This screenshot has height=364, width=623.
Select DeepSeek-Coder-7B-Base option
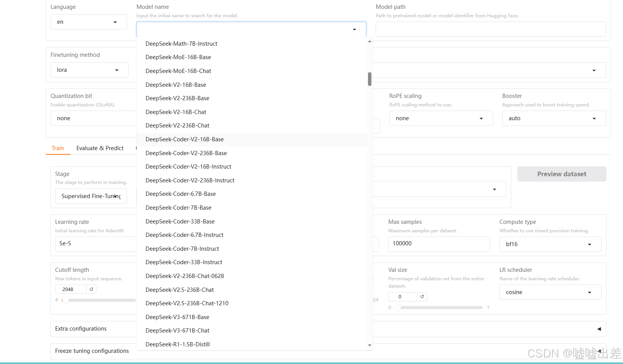tap(252, 208)
